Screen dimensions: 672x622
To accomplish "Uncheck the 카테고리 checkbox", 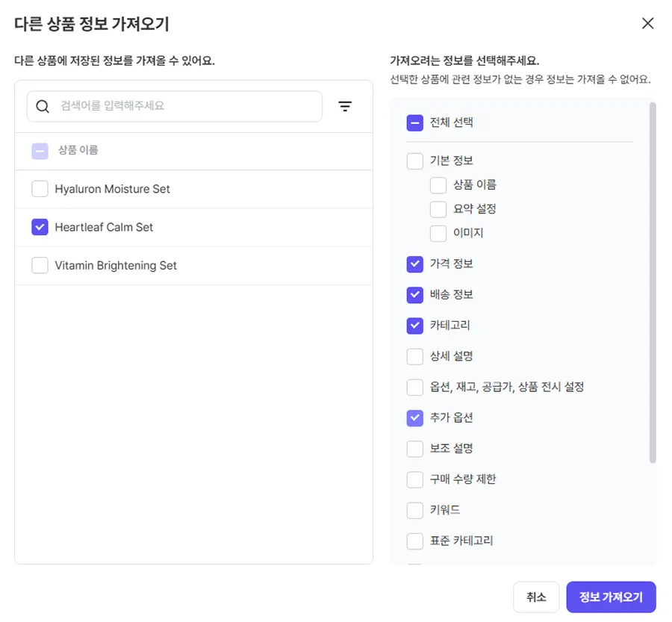I will click(415, 326).
